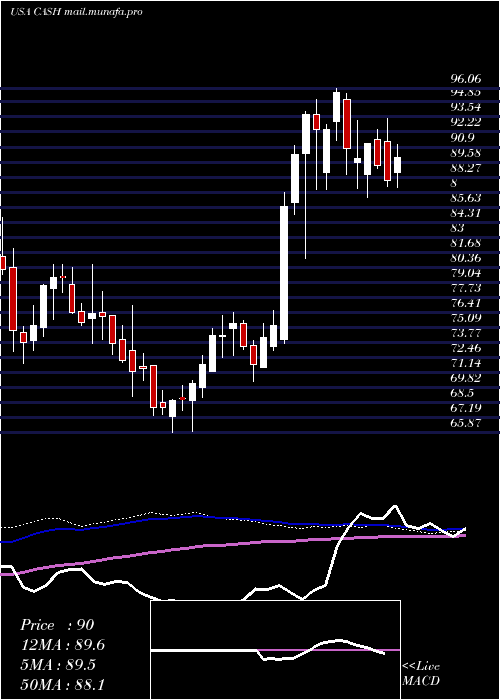The image size is (500, 700).
Task: Click the 68.5 price axis label
Action: click(x=462, y=393)
